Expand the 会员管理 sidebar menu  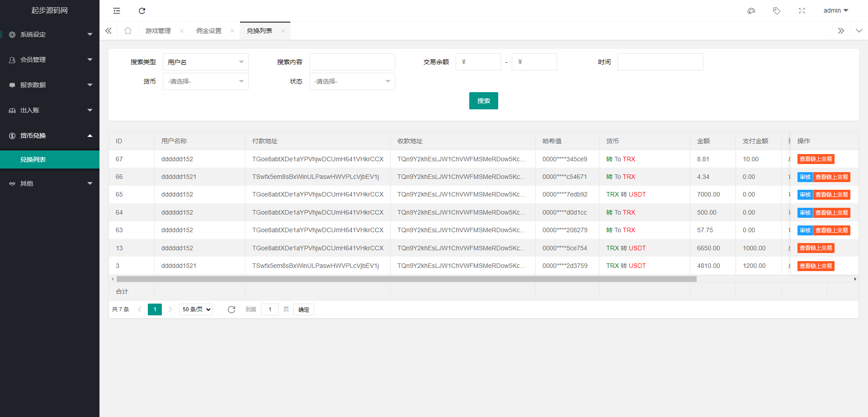point(50,60)
